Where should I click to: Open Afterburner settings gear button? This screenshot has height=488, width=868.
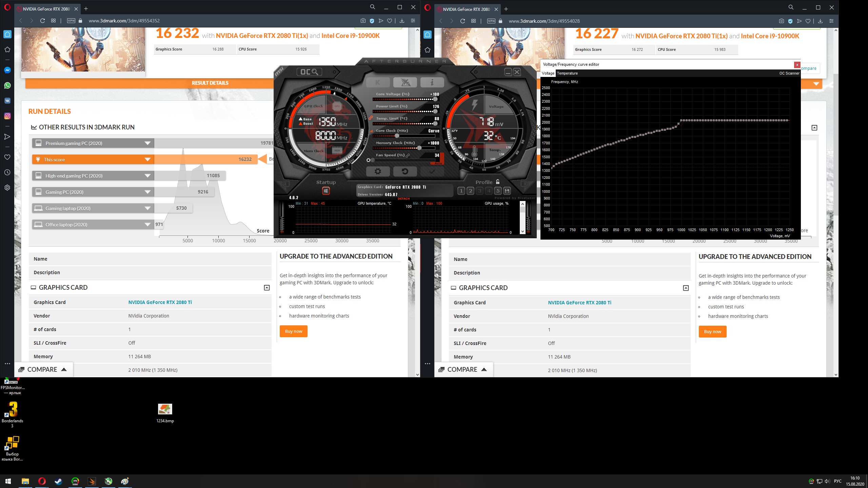point(377,171)
